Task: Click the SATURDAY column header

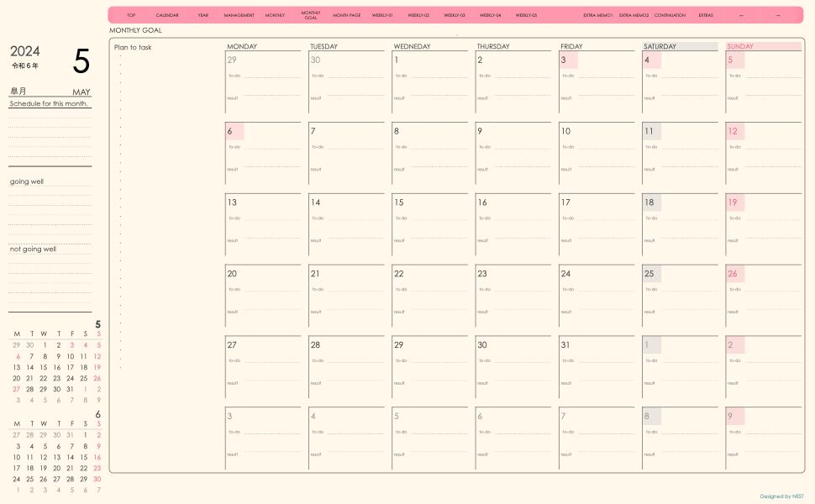Action: pos(660,46)
